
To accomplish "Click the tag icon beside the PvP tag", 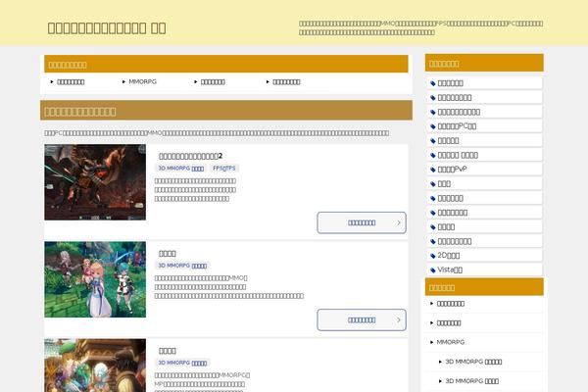I will coord(433,170).
